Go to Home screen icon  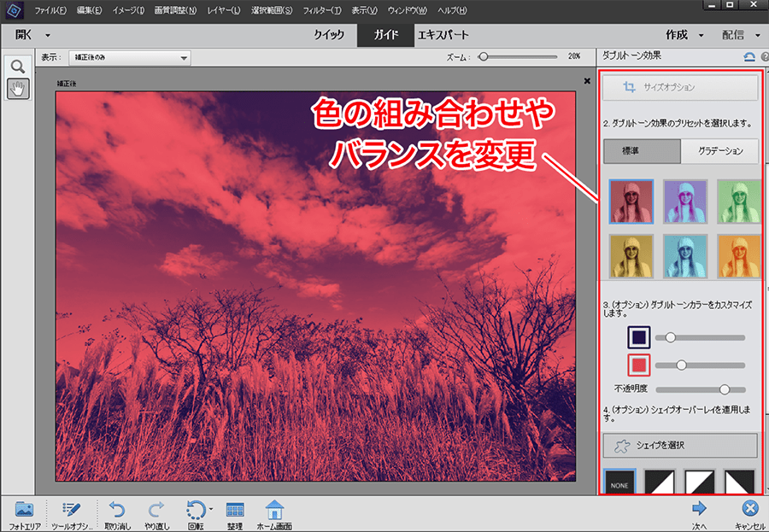pyautogui.click(x=274, y=510)
